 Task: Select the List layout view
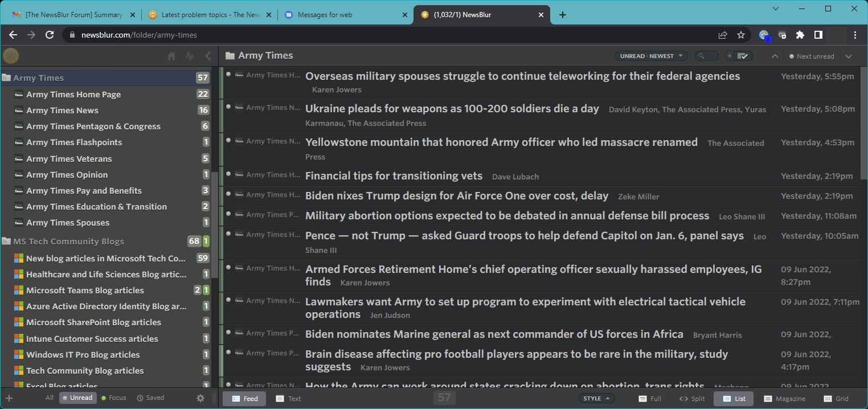point(734,399)
